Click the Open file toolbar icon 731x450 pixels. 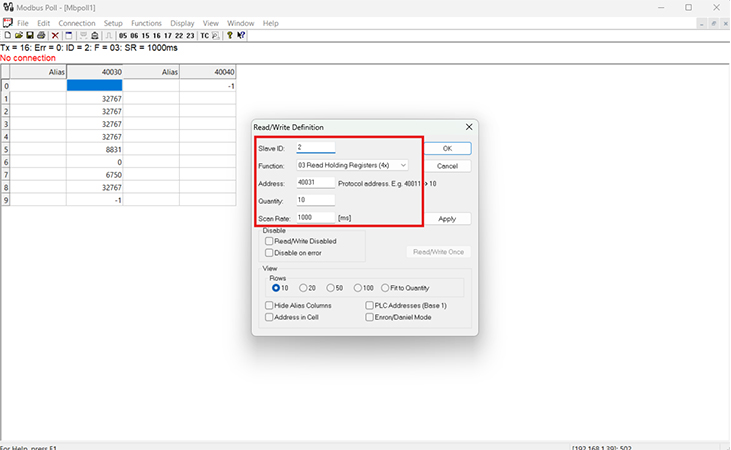(18, 35)
